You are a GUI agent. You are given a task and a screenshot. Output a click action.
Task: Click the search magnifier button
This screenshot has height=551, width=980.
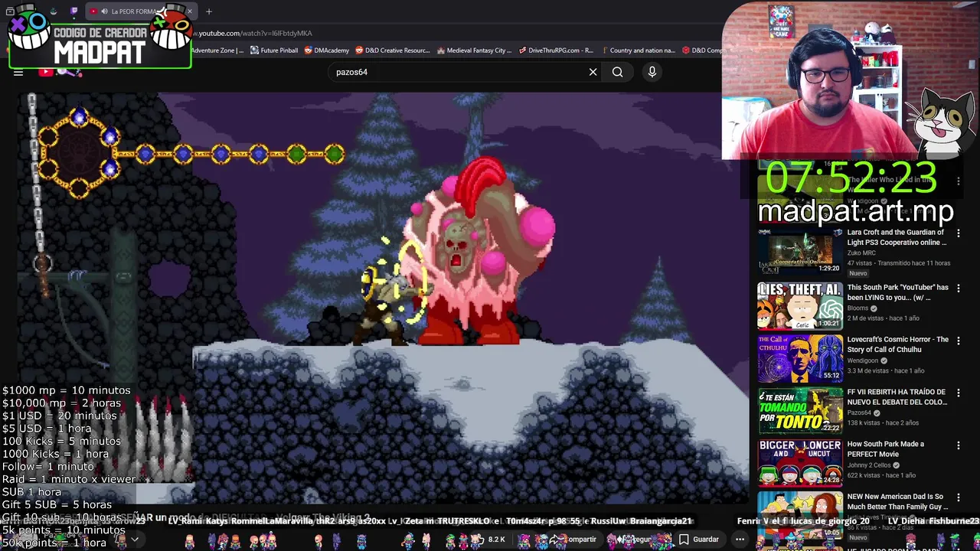(x=617, y=72)
